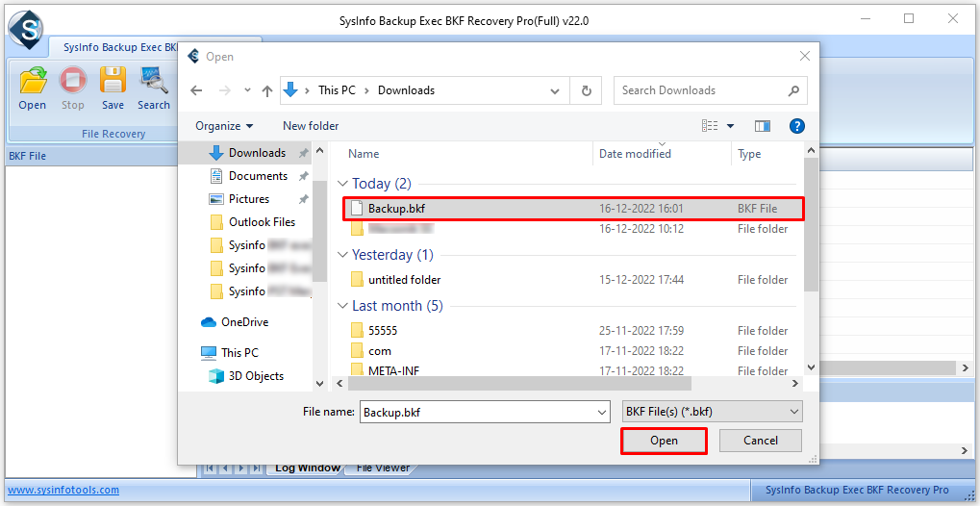Click the magnifier in Search Downloads box
The image size is (980, 506).
[x=793, y=90]
